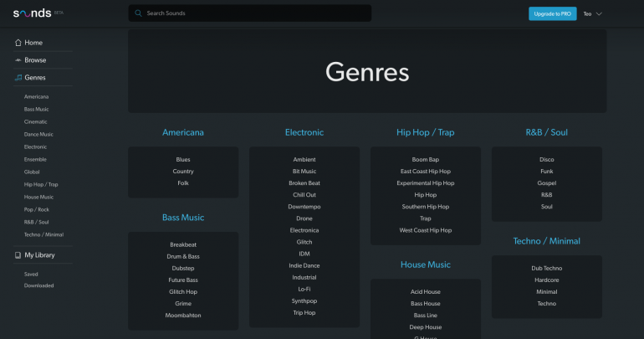This screenshot has width=644, height=339.
Task: Choose East Coast Hip Hop genre
Action: point(425,172)
